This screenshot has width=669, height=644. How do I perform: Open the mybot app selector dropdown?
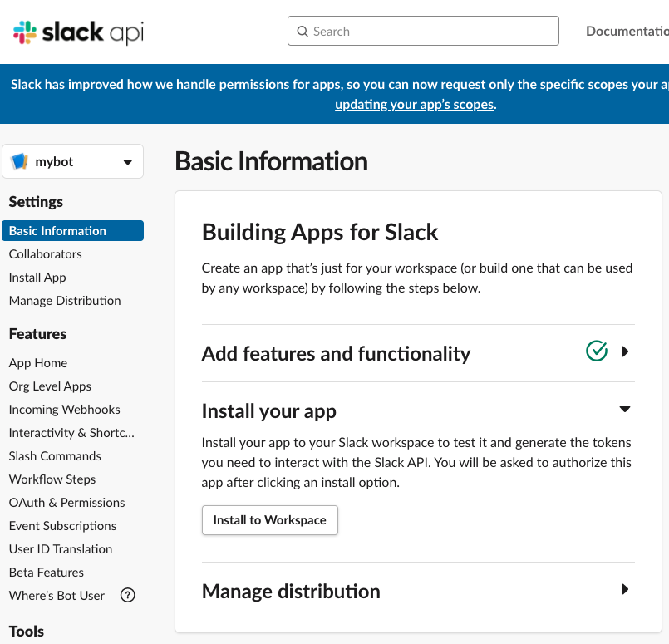coord(127,162)
